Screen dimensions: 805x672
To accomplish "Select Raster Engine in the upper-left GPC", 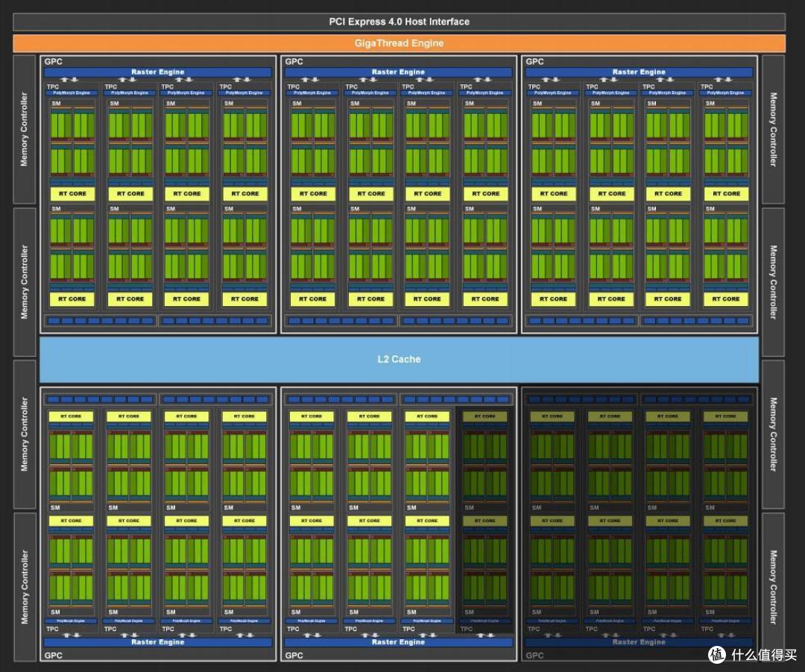I will 157,72.
